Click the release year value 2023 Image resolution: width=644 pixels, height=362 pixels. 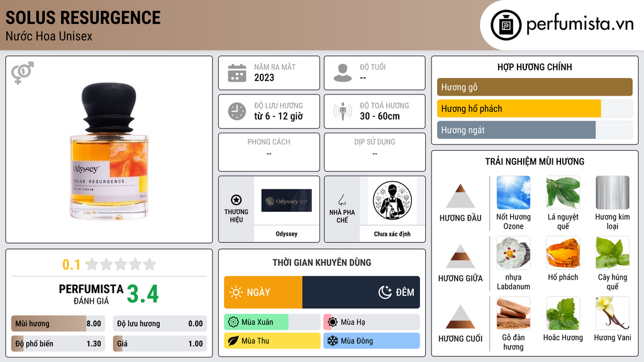264,77
